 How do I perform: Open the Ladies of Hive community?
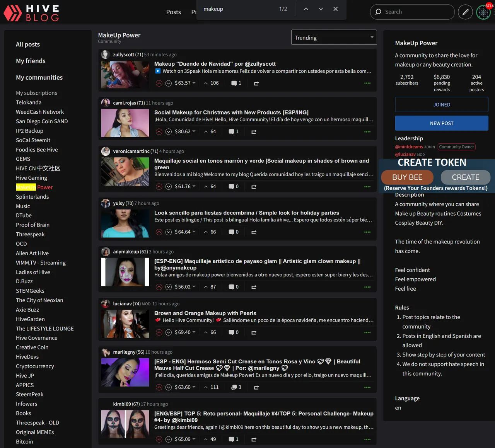[x=33, y=272]
